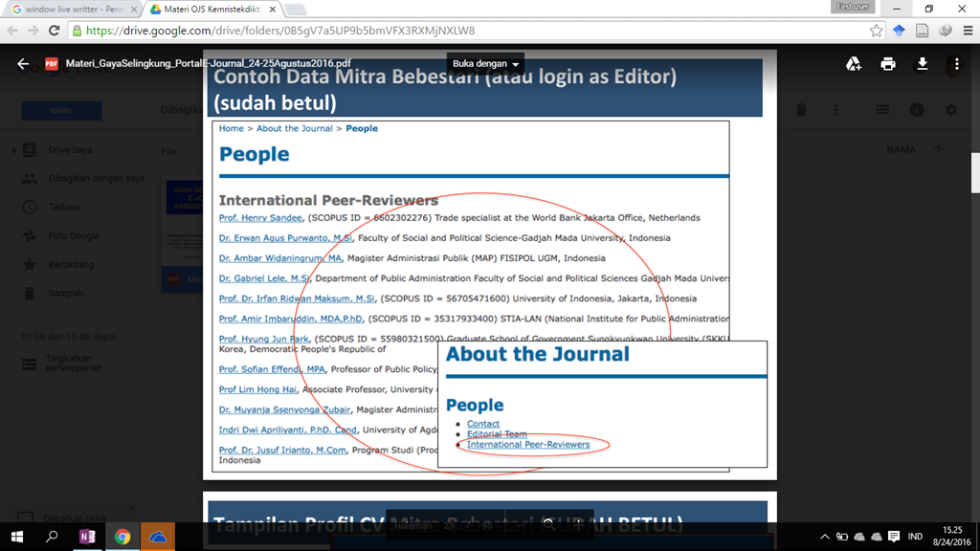Open the dimmed Drive toolbar more-options dots
The image size is (980, 551).
tap(835, 110)
